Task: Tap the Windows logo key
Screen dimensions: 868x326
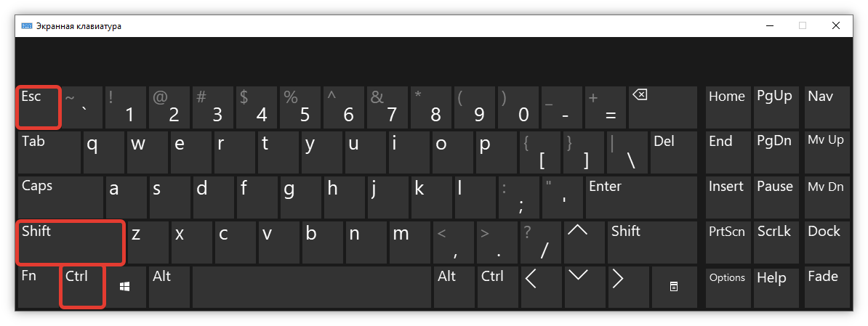Action: [126, 287]
